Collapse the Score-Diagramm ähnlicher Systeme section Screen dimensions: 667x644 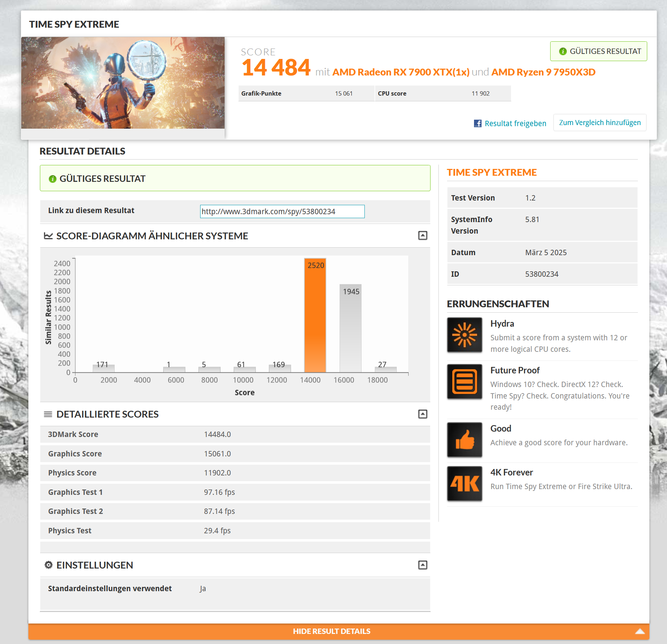(x=423, y=235)
